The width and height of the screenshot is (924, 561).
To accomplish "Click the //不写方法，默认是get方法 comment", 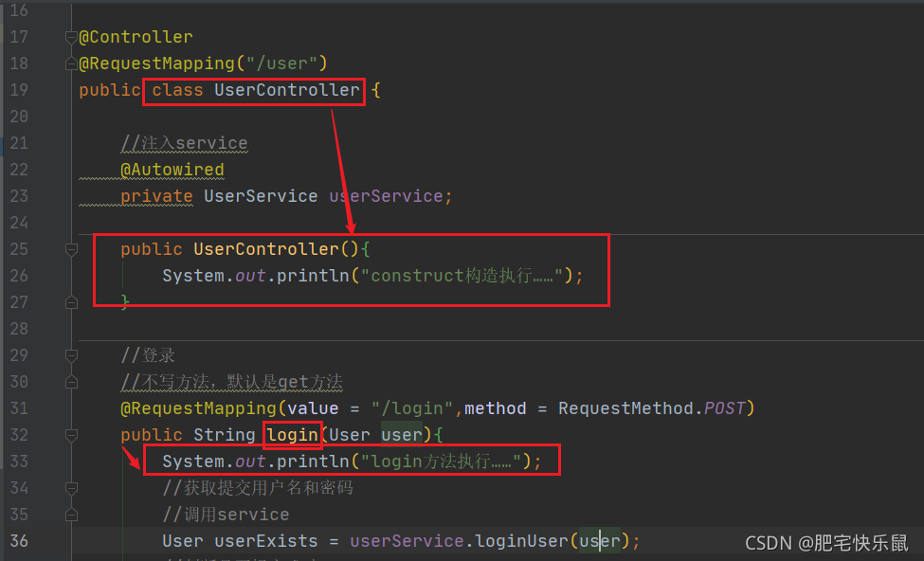I will pyautogui.click(x=231, y=382).
